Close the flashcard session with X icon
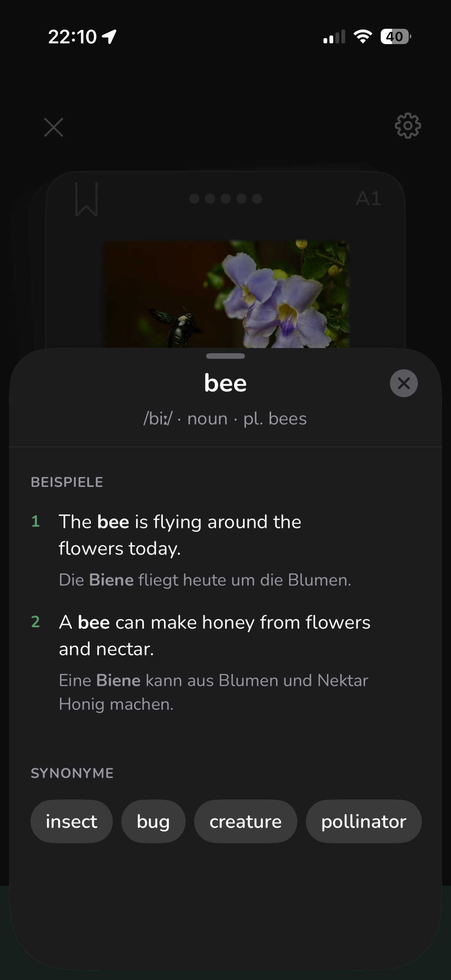The height and width of the screenshot is (980, 451). pyautogui.click(x=53, y=127)
